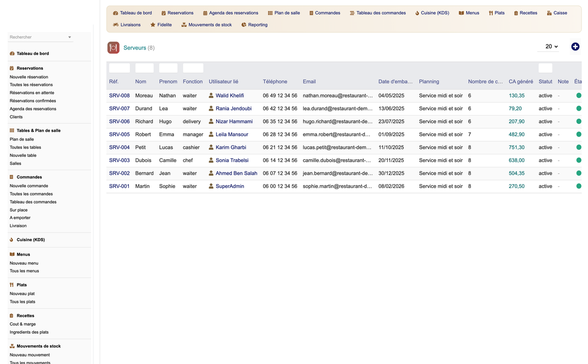Click the green status dot in SRV-004 row

click(579, 147)
